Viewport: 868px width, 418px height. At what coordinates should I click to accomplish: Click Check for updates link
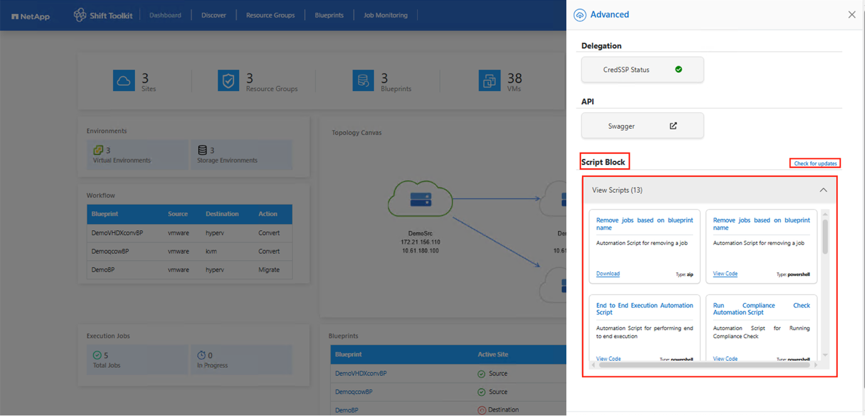[815, 164]
